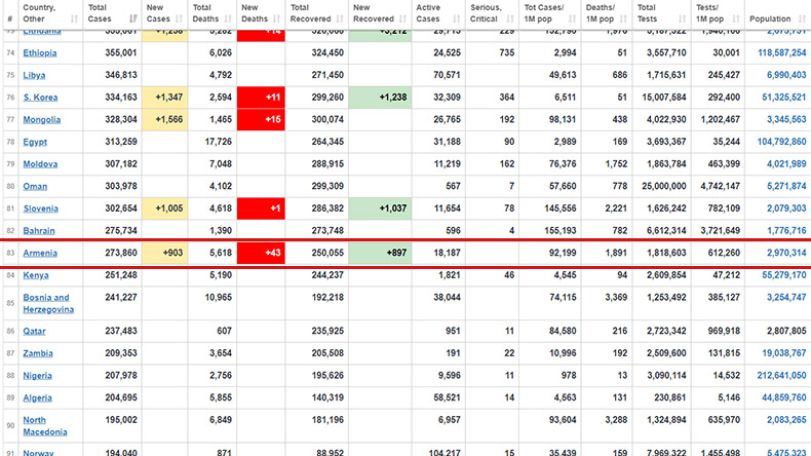The image size is (811, 456).
Task: Select Slovenia new recovered +1,037 cell
Action: [x=380, y=208]
